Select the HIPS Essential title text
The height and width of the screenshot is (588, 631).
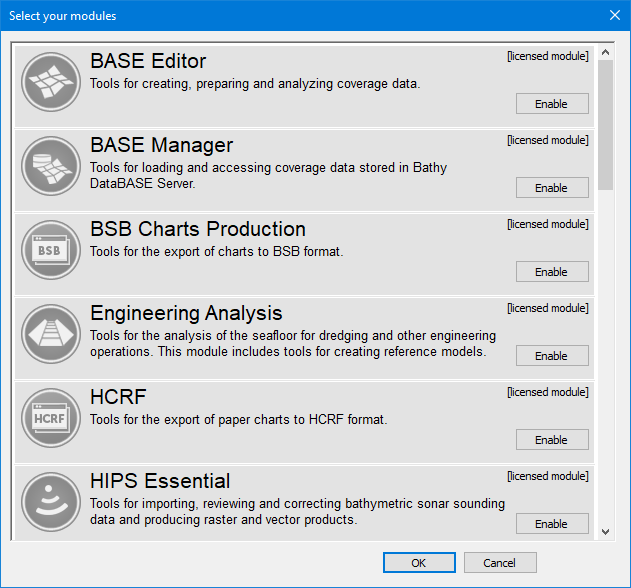click(x=160, y=481)
